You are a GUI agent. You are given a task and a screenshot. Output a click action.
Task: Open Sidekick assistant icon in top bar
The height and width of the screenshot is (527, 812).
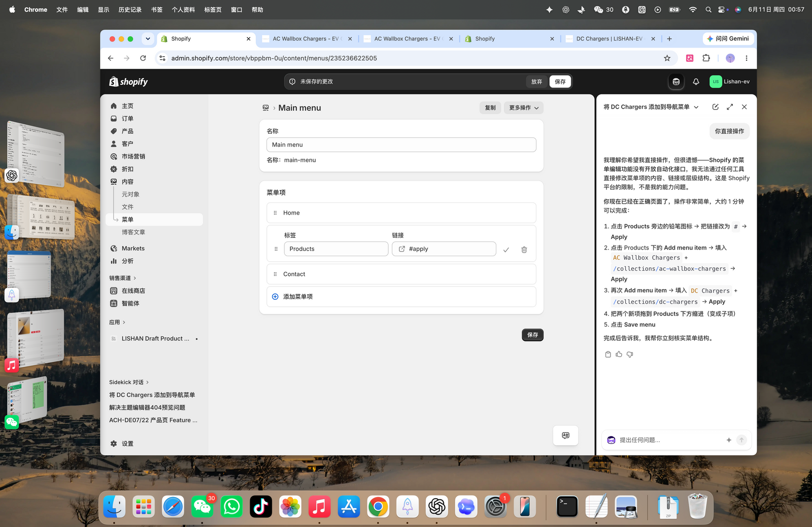[x=676, y=82]
